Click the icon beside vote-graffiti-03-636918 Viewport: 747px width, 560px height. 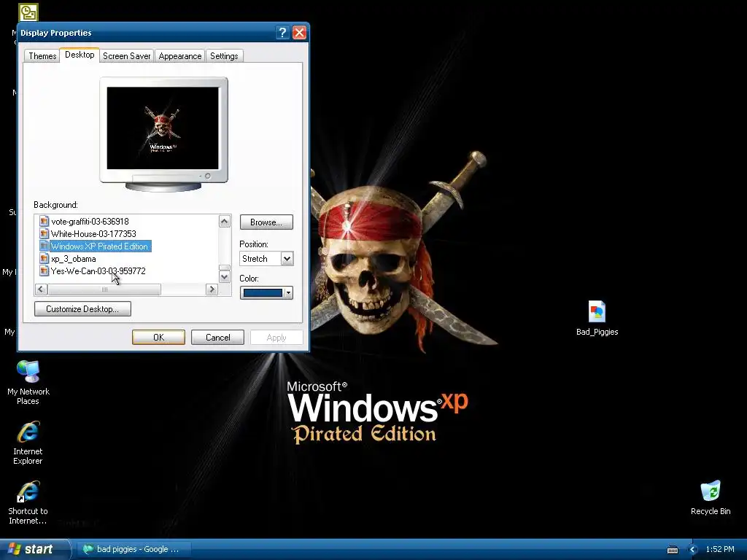click(44, 221)
